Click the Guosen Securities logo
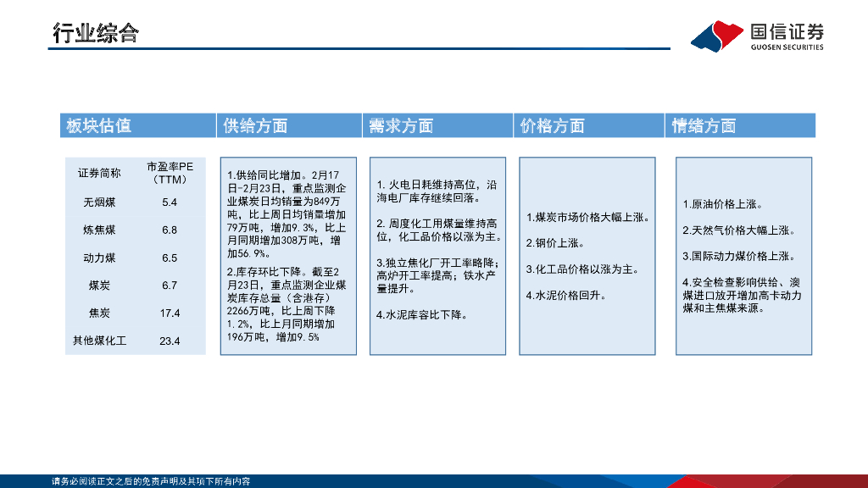The width and height of the screenshot is (868, 488). [757, 36]
